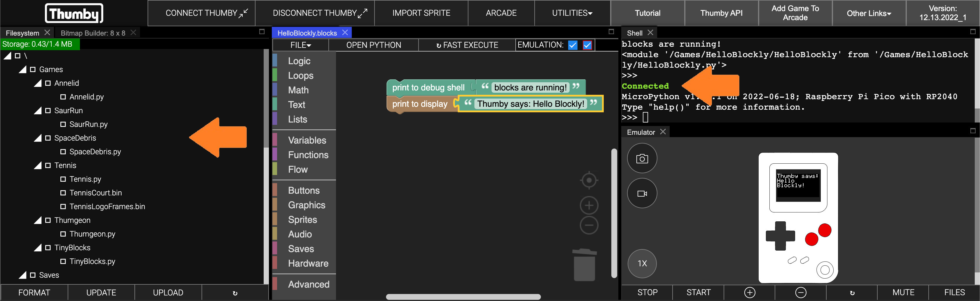Refresh the filesystem panel
Viewport: 980px width, 301px height.
[x=235, y=293]
